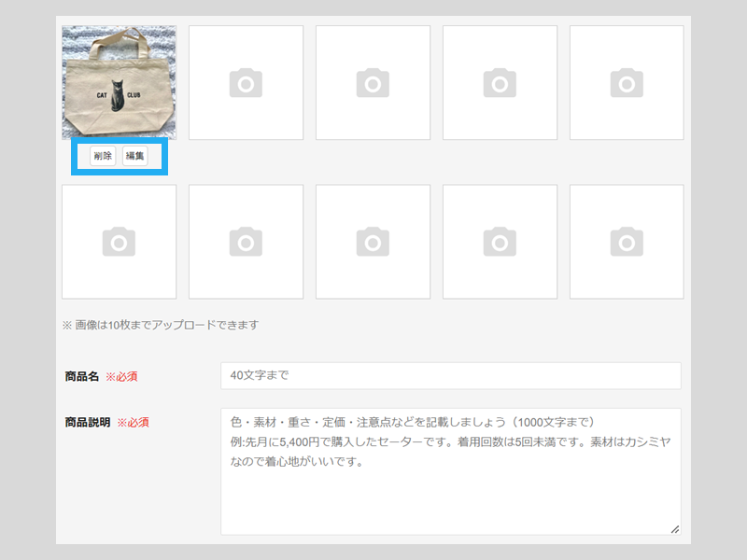Click the 削除 button under the tote bag photo
747x560 pixels.
coord(103,156)
